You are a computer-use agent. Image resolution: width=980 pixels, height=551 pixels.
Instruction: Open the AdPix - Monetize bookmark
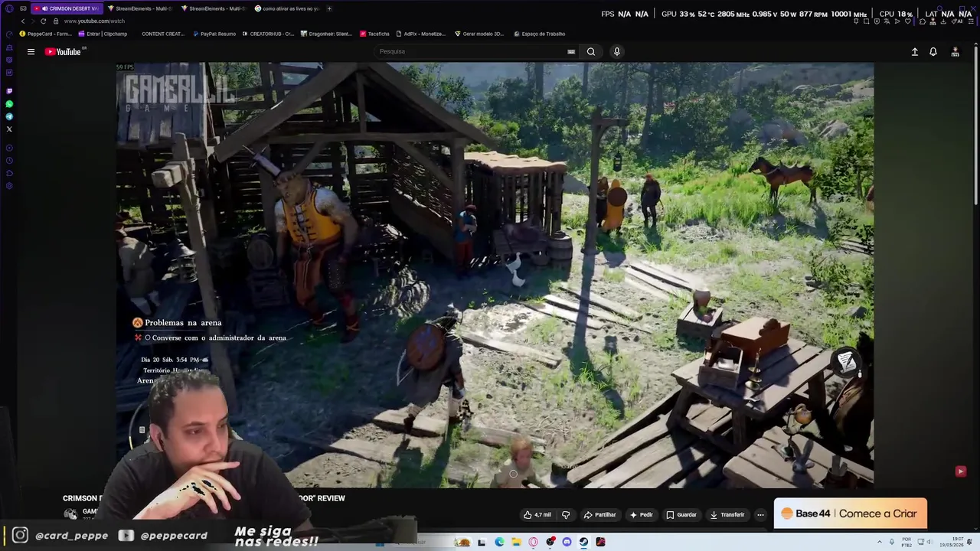[x=421, y=34]
